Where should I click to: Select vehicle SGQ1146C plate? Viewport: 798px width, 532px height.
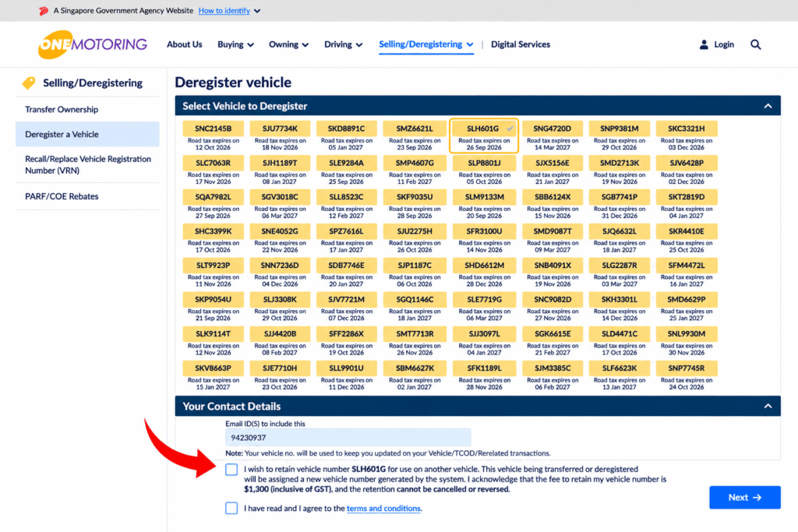click(x=415, y=299)
